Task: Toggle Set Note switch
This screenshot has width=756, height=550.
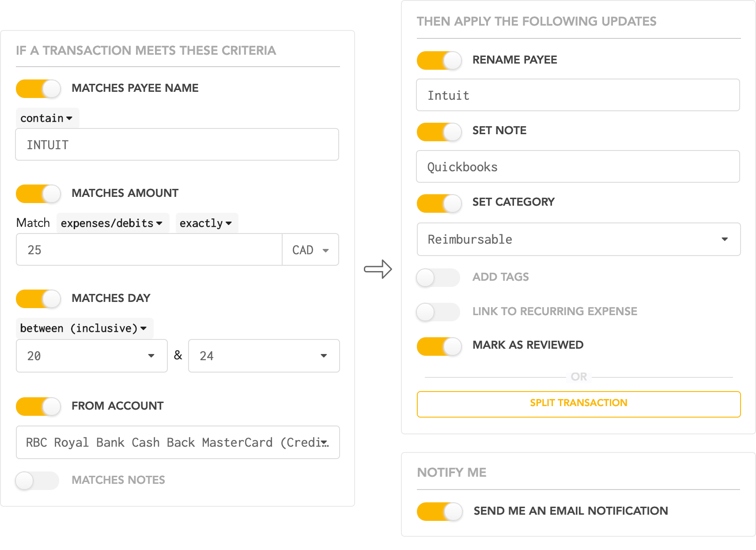Action: [439, 132]
